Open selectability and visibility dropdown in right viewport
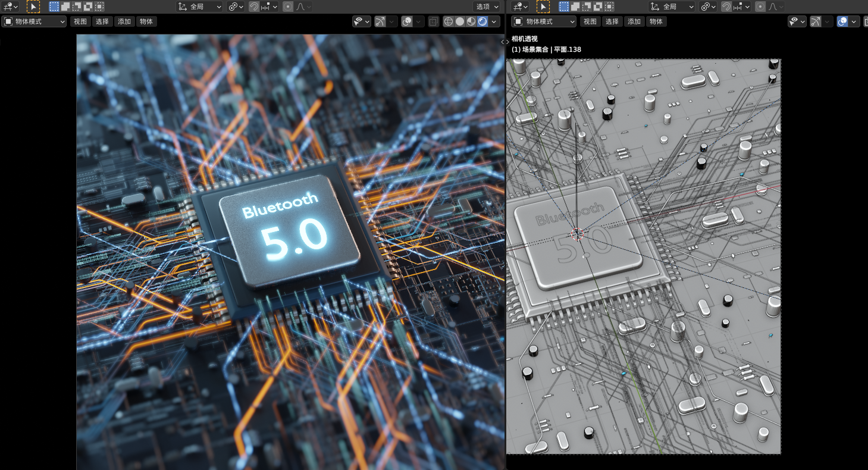The width and height of the screenshot is (868, 470). 797,21
